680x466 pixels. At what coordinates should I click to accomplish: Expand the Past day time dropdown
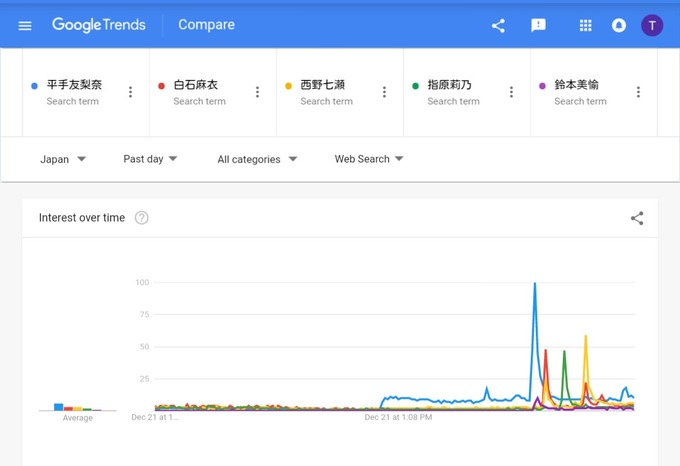(x=150, y=159)
